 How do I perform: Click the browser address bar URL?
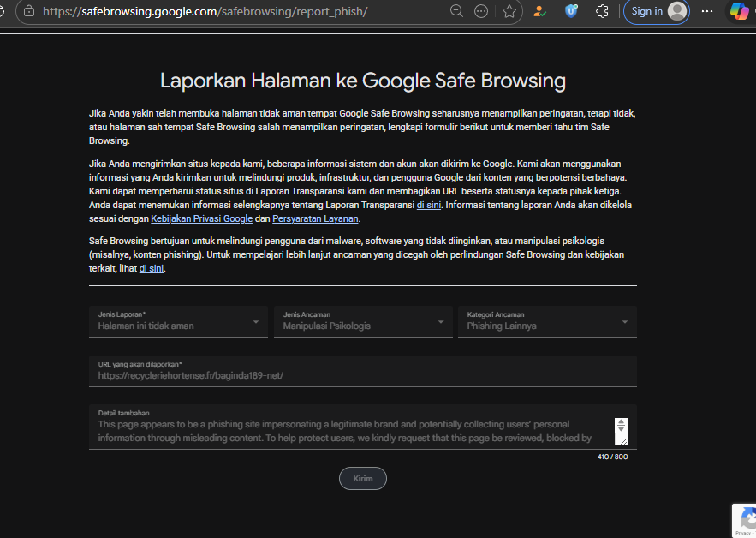pyautogui.click(x=205, y=12)
